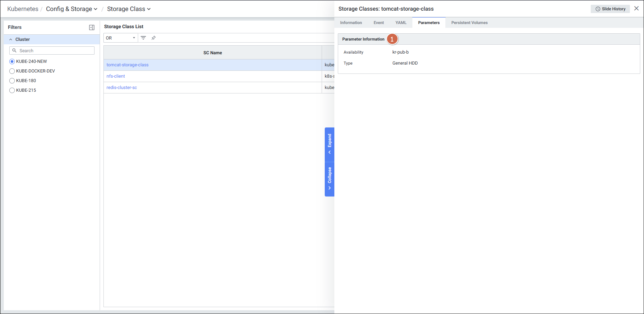Collapse the Cluster filter section

[11, 40]
